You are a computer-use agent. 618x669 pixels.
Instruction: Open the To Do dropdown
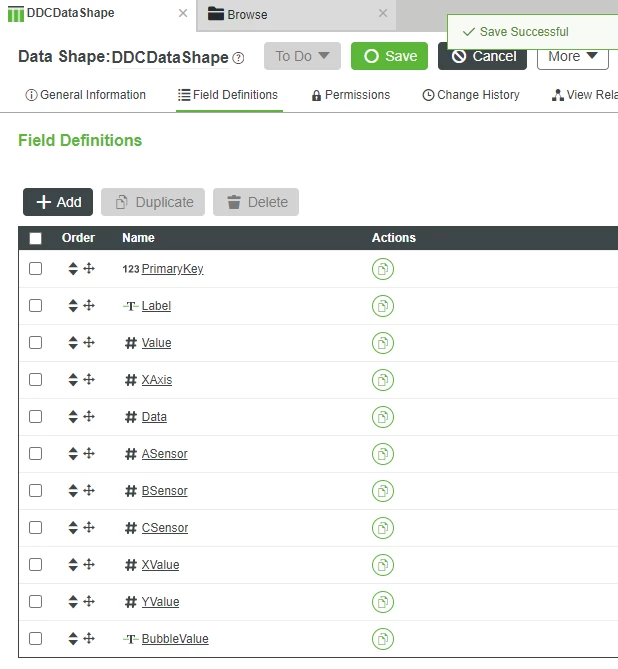302,56
